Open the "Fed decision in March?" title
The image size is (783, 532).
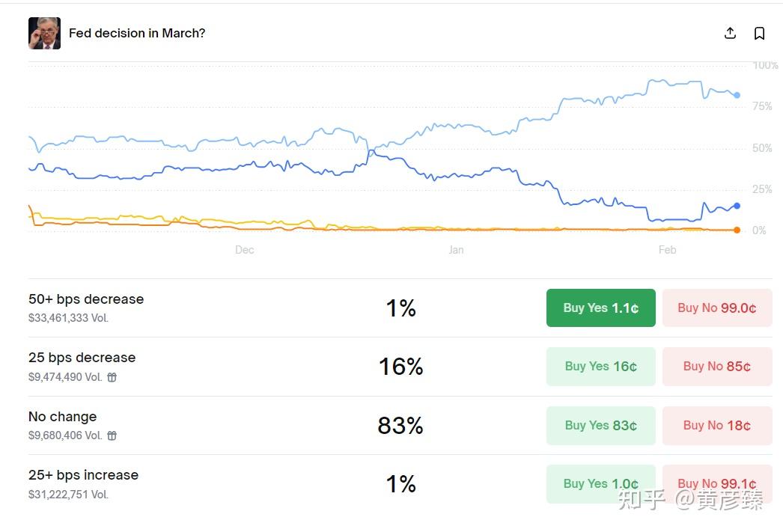(x=137, y=33)
